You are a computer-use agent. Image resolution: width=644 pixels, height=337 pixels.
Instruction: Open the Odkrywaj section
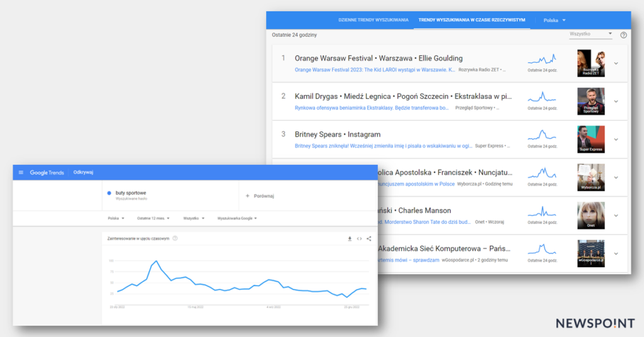(x=84, y=172)
